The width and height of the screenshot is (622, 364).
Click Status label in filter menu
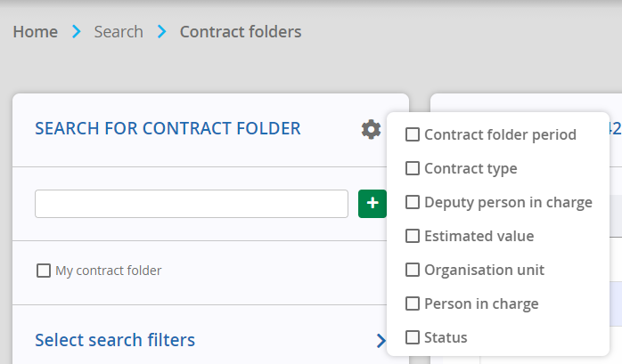tap(446, 337)
